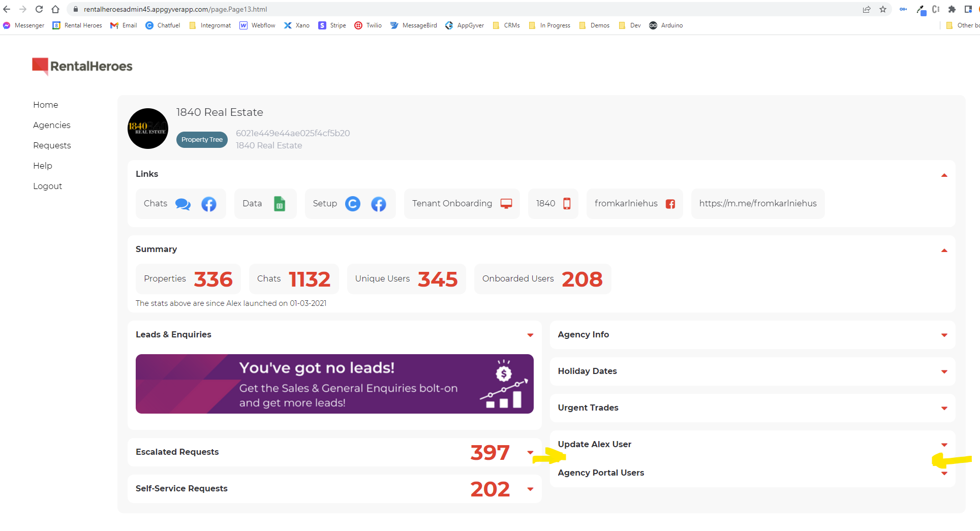Click the no leads bolt-on banner
This screenshot has width=980, height=531.
pyautogui.click(x=334, y=384)
